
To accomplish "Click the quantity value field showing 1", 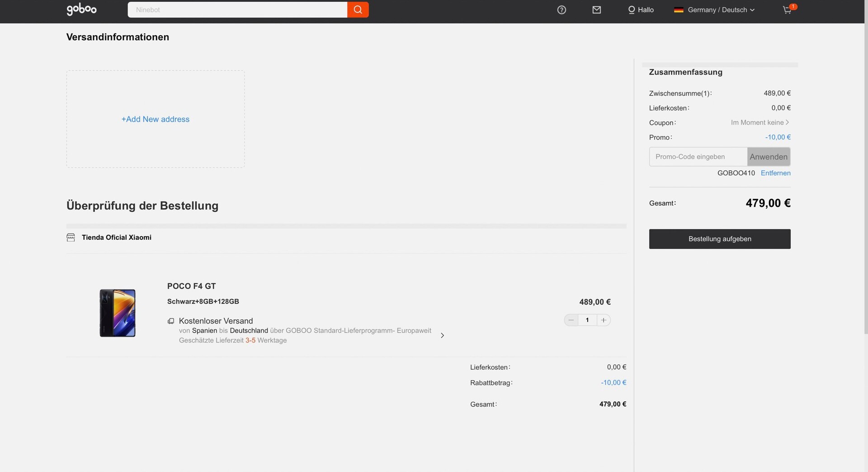I will [x=587, y=320].
